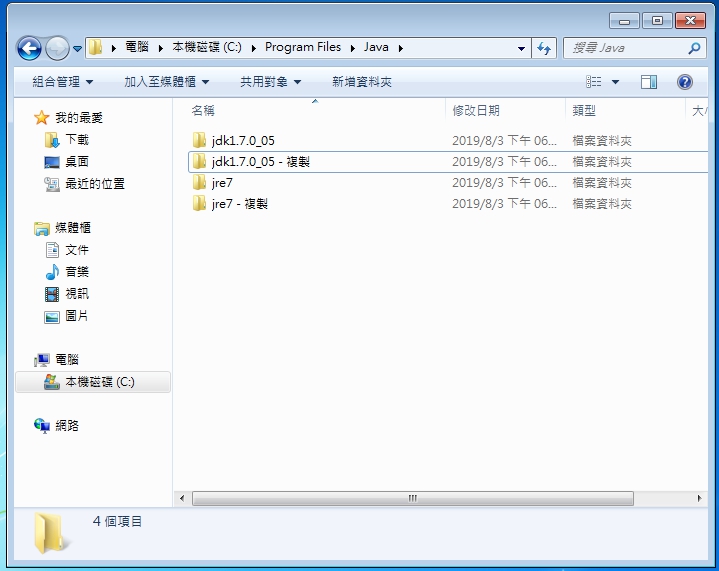Image resolution: width=719 pixels, height=571 pixels.
Task: Click the magnifier search icon
Action: tap(694, 48)
